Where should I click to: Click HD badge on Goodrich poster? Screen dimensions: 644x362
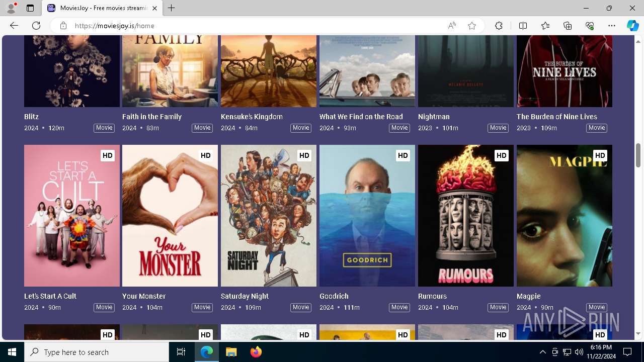tap(403, 155)
